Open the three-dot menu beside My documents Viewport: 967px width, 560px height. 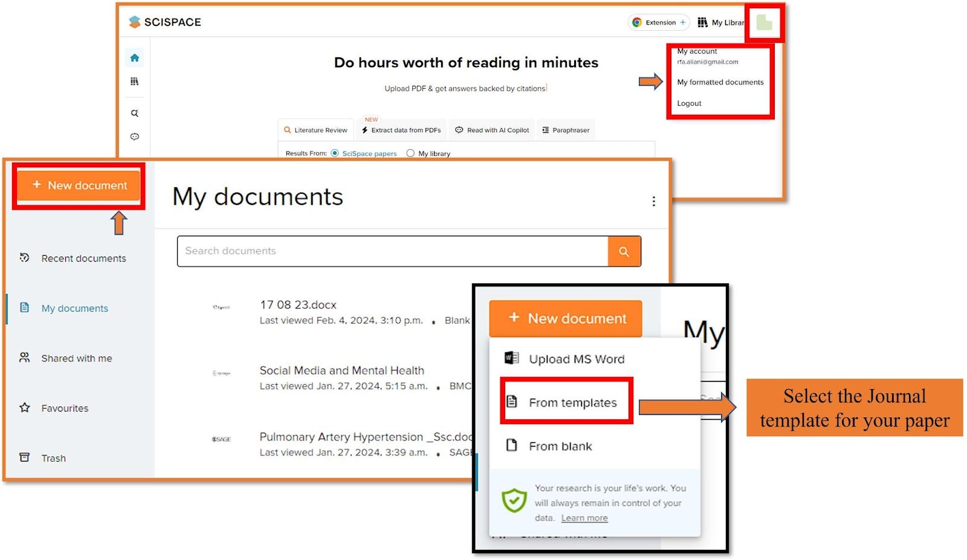point(653,201)
